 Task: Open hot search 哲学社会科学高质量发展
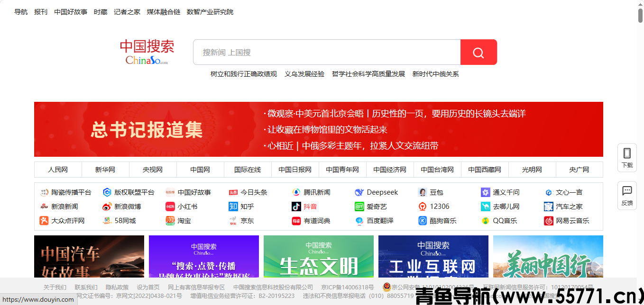pyautogui.click(x=368, y=74)
